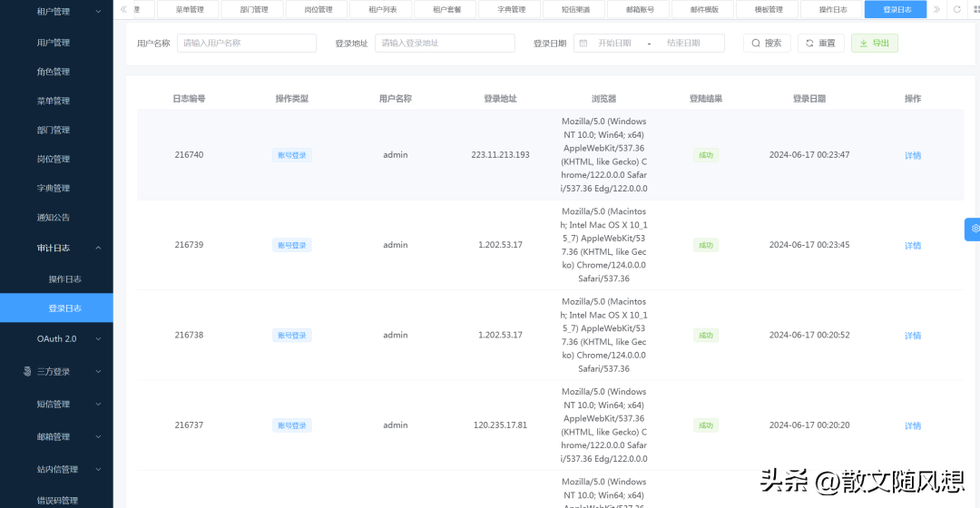Click the 结束日期 end date field

[683, 44]
